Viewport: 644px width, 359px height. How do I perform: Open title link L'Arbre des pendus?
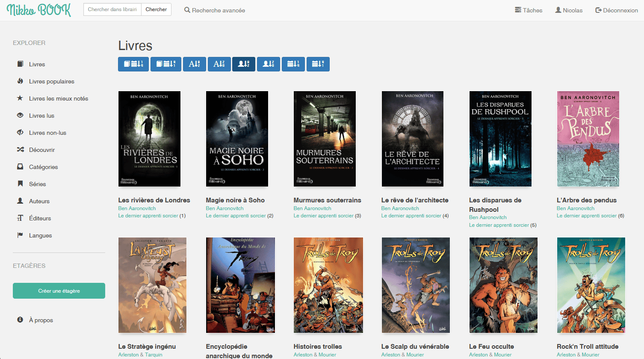click(587, 200)
